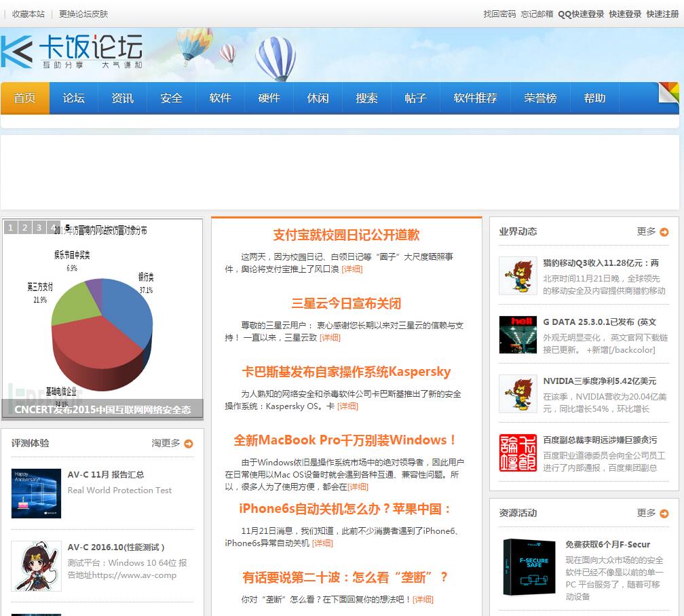684x616 pixels.
Task: Click the orange arrow beside 业界动态 更多
Action: [x=664, y=232]
